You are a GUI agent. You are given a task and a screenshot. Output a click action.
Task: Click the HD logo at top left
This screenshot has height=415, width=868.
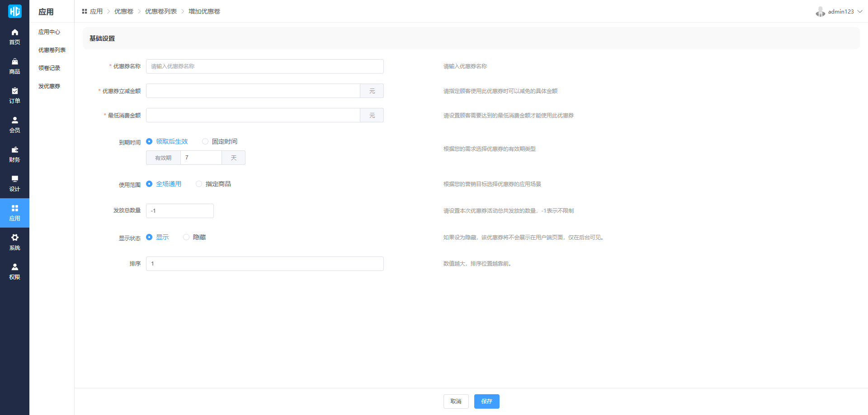(x=14, y=11)
